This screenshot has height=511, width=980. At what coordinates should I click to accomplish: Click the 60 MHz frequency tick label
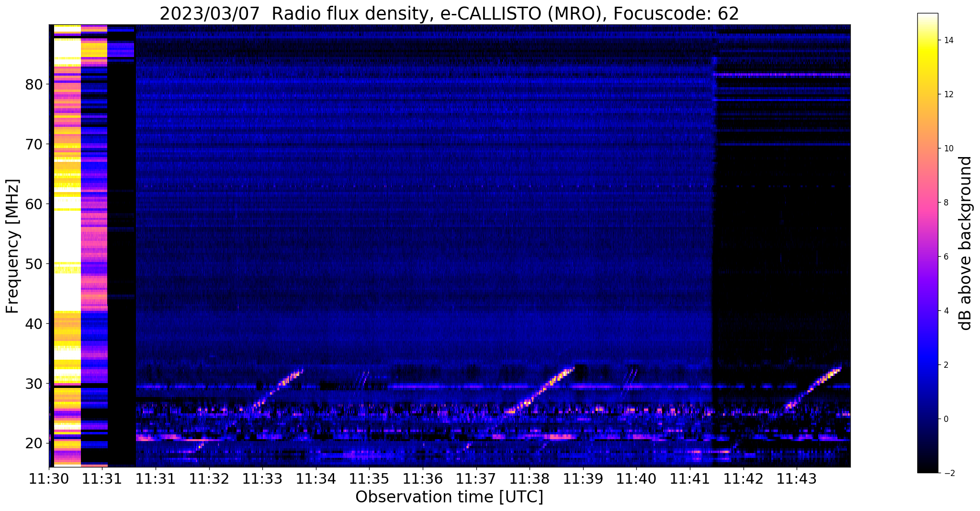point(34,204)
